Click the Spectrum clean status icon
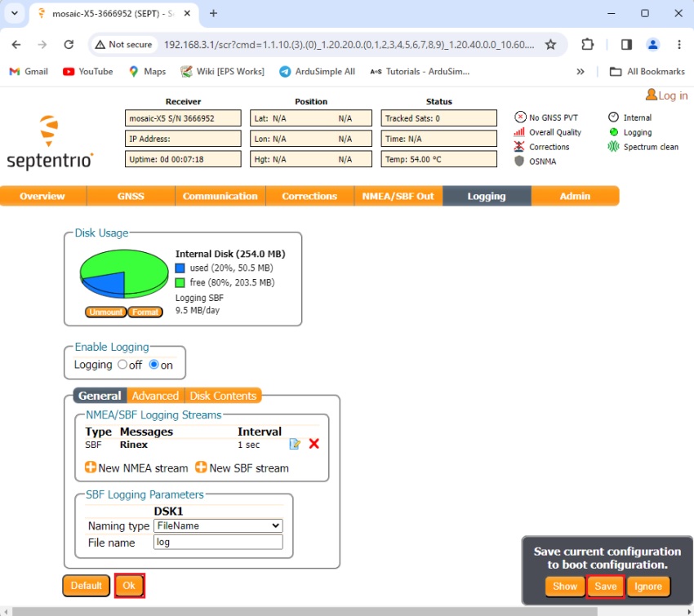Screen dimensions: 694x616 tap(614, 147)
